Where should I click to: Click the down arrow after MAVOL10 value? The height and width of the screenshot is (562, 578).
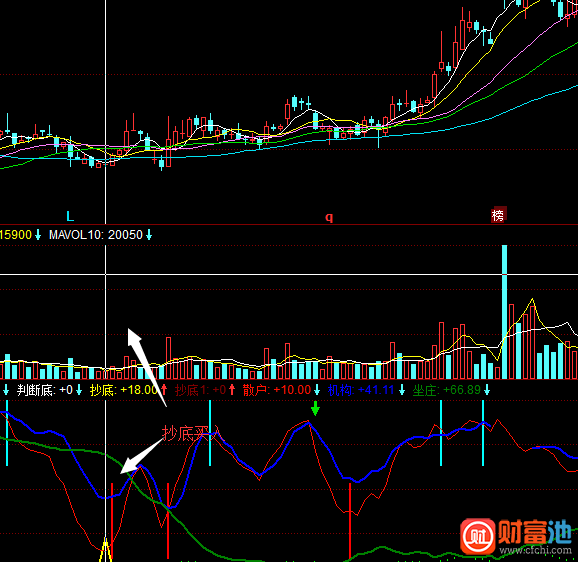tap(149, 235)
